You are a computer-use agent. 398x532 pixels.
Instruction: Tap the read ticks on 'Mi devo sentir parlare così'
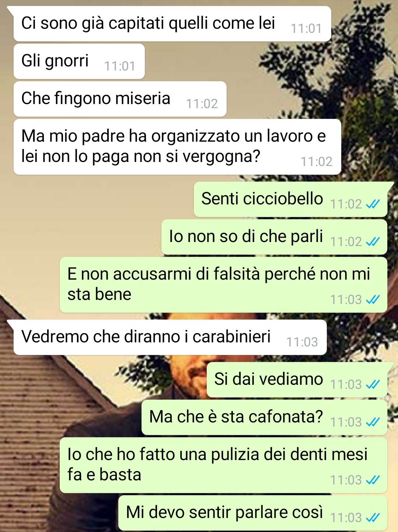[373, 518]
